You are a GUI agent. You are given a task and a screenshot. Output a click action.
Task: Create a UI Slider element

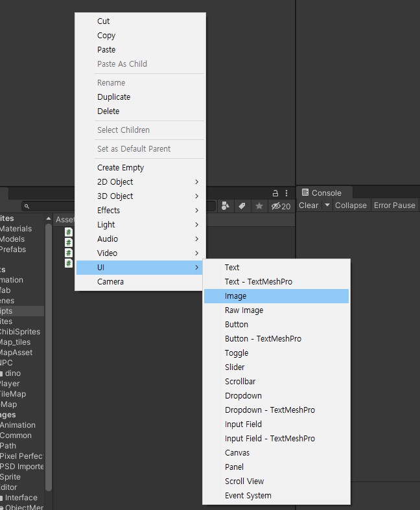click(x=276, y=367)
